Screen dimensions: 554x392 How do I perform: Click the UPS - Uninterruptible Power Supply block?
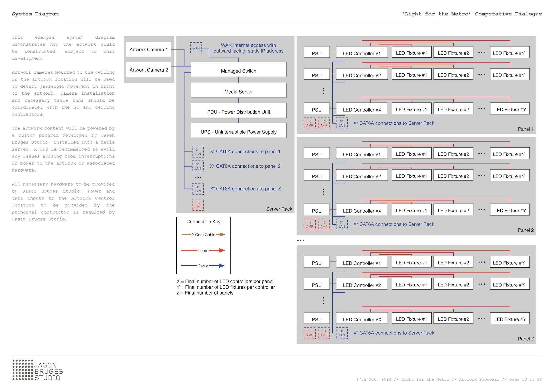pos(238,131)
